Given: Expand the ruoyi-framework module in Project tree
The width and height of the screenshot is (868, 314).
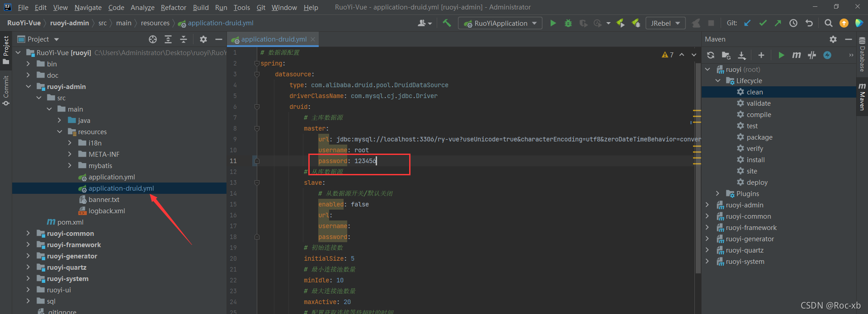Looking at the screenshot, I should (28, 245).
